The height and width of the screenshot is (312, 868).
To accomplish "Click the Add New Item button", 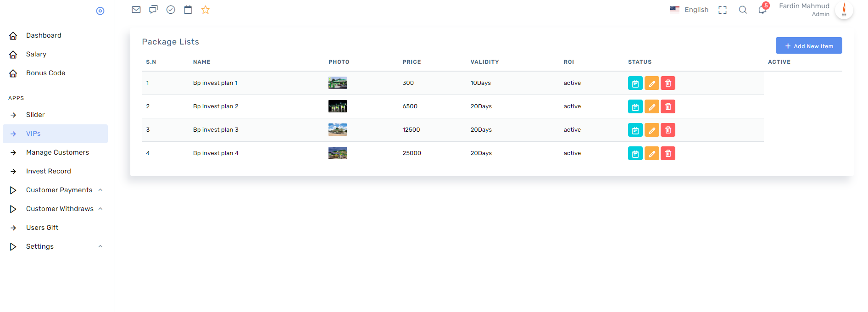I will [x=808, y=46].
